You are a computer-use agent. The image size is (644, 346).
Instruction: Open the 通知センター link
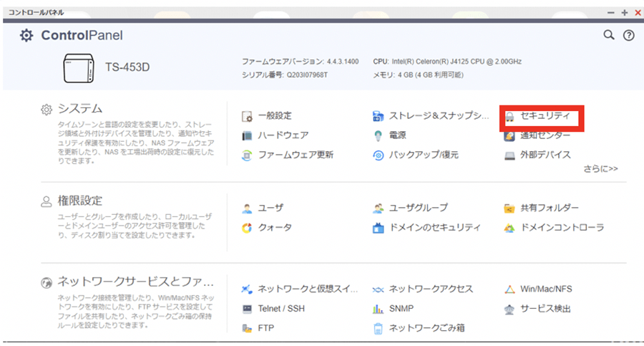pos(545,136)
